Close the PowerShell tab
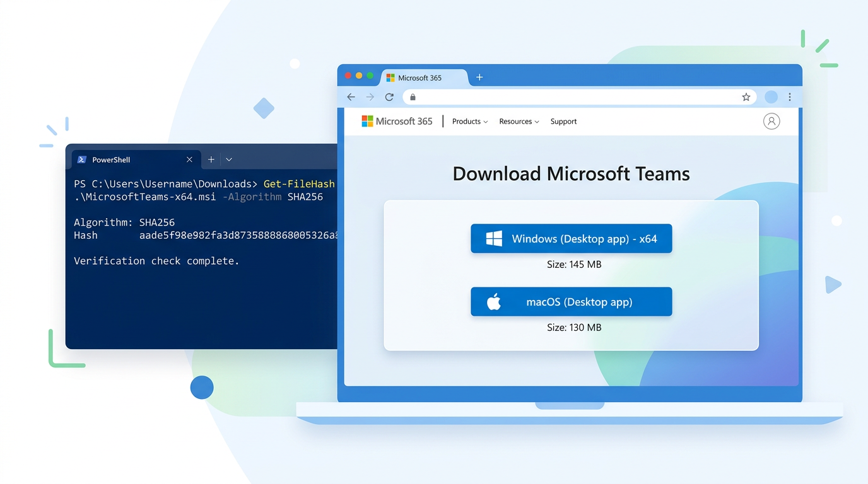This screenshot has height=484, width=868. click(x=189, y=159)
